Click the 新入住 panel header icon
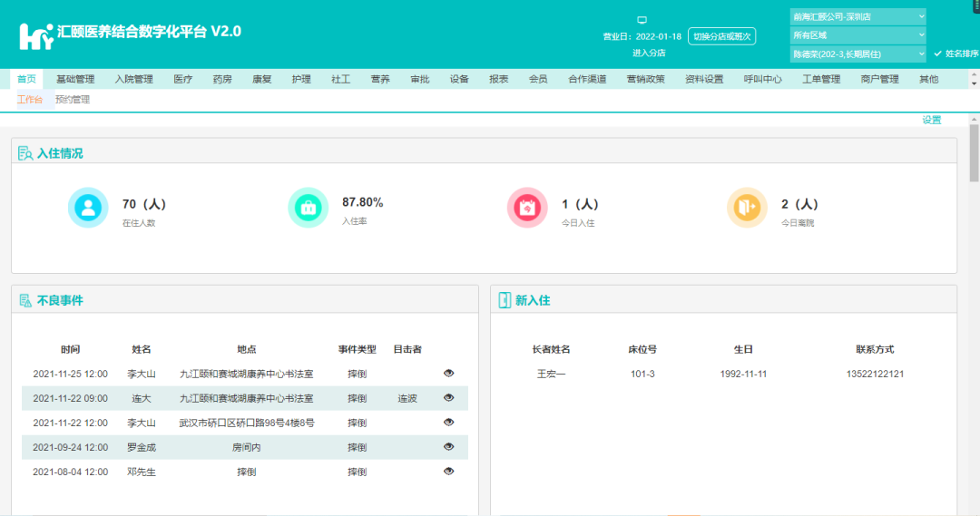 pos(505,300)
